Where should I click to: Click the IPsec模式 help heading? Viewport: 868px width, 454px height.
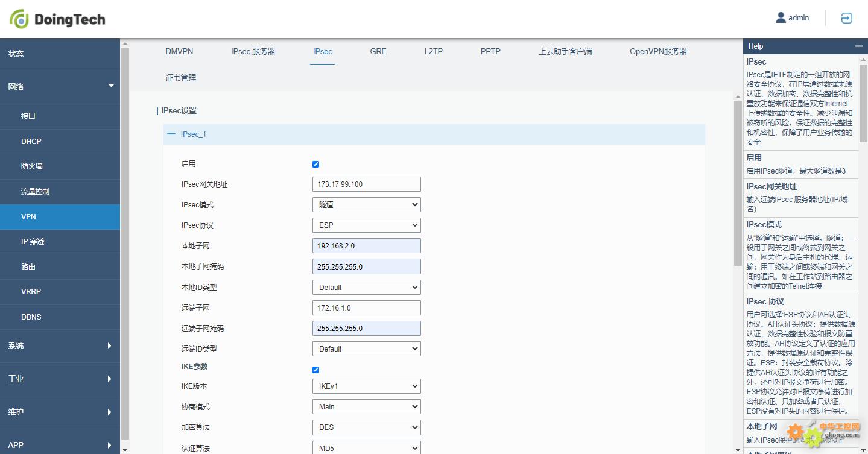pos(764,224)
